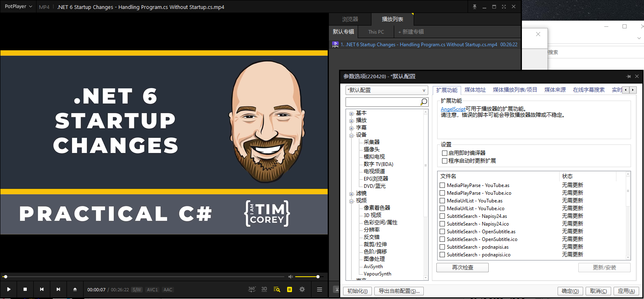Click the magnifier search icon in preferences
The image size is (644, 299).
424,102
